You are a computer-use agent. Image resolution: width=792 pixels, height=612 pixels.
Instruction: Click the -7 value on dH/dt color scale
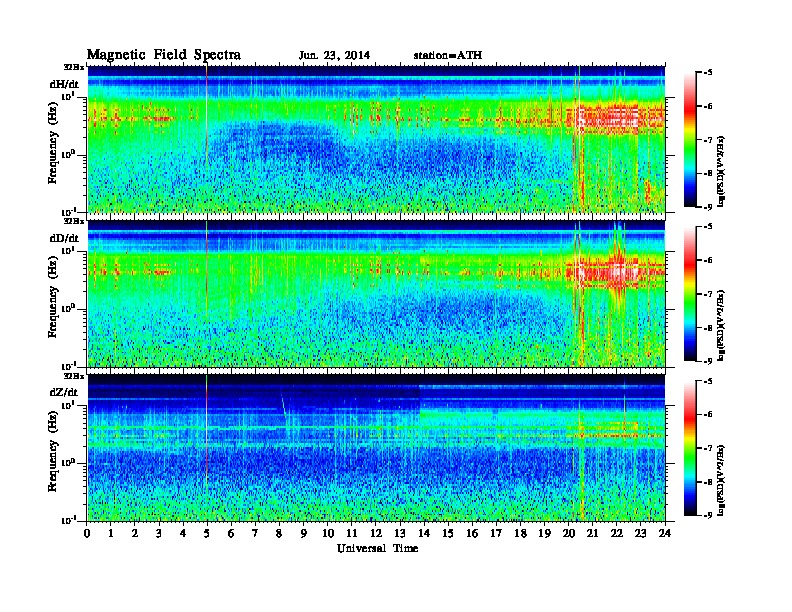(708, 140)
